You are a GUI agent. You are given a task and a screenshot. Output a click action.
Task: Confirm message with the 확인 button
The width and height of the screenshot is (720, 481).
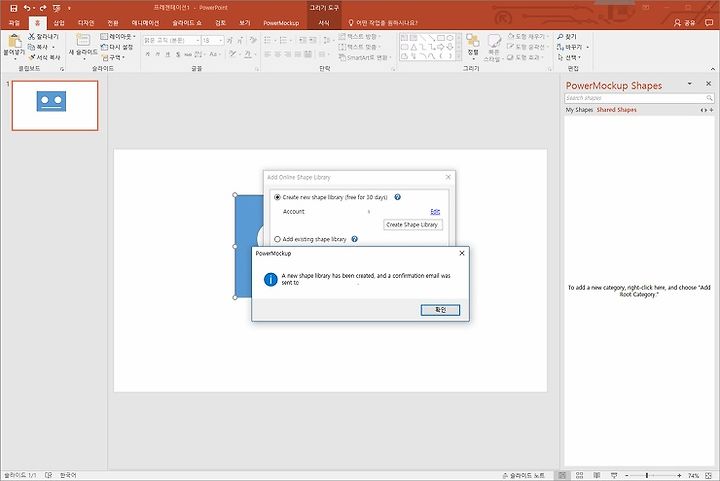(440, 310)
